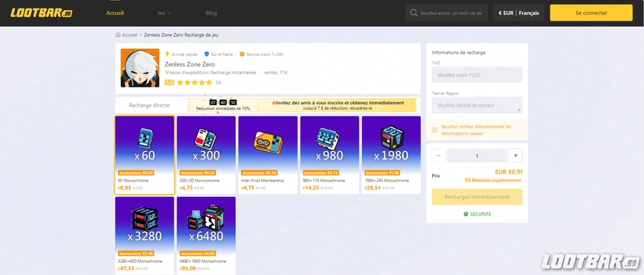Click the LootBar logo in header
The width and height of the screenshot is (644, 275).
point(42,13)
